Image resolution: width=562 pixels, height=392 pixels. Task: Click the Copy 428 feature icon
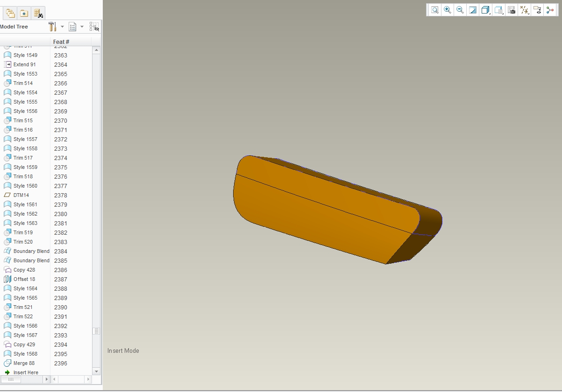pyautogui.click(x=7, y=270)
